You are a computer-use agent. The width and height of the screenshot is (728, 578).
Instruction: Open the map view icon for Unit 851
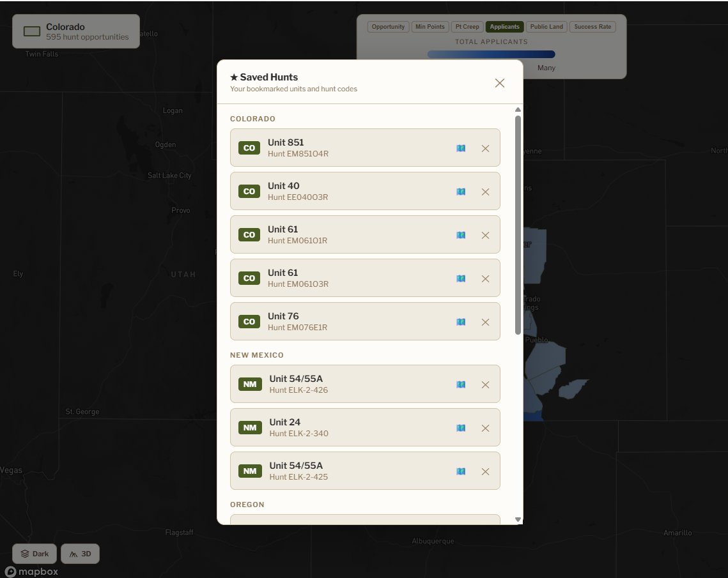pyautogui.click(x=461, y=148)
